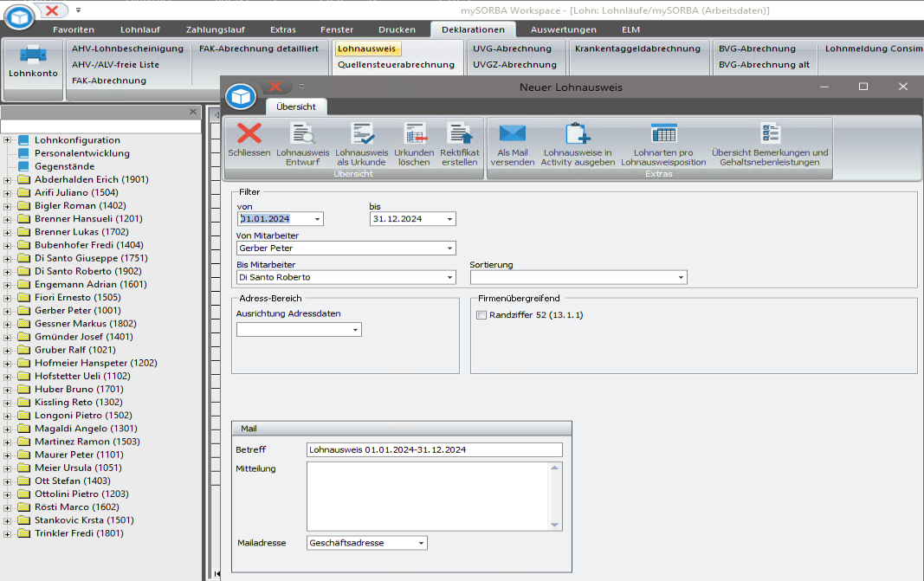Image resolution: width=924 pixels, height=581 pixels.
Task: Click BVG-Abrechnung alt button
Action: coord(764,65)
